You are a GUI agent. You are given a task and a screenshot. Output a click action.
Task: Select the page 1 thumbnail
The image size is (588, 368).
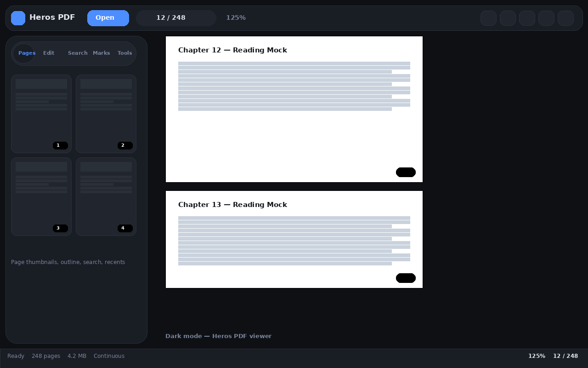41,114
